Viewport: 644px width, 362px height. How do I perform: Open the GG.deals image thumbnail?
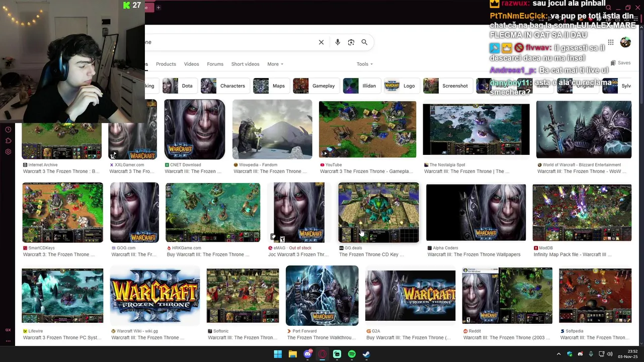(x=378, y=213)
